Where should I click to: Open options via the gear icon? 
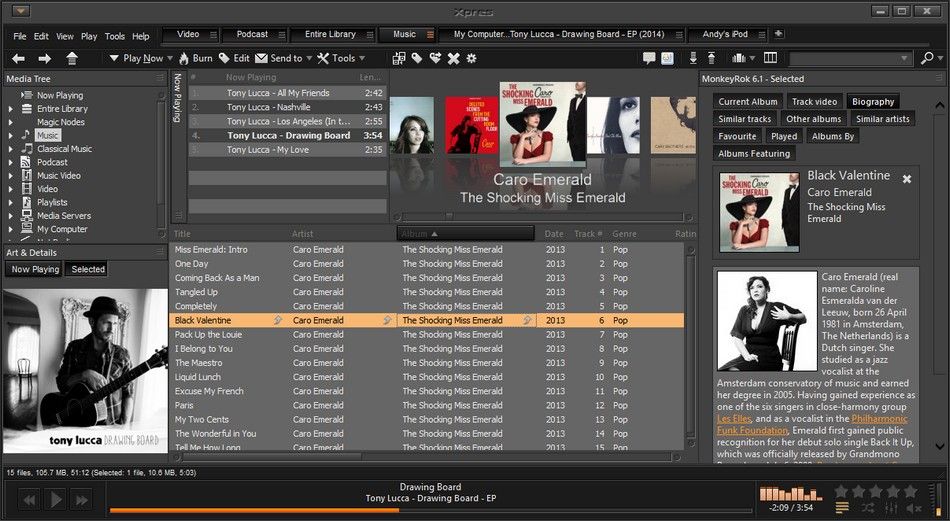[471, 58]
